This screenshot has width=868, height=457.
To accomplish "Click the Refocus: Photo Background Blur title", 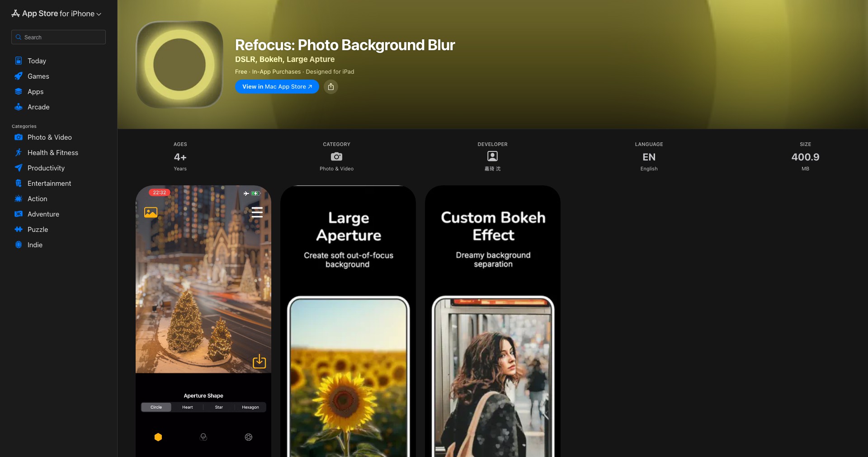I will coord(345,45).
